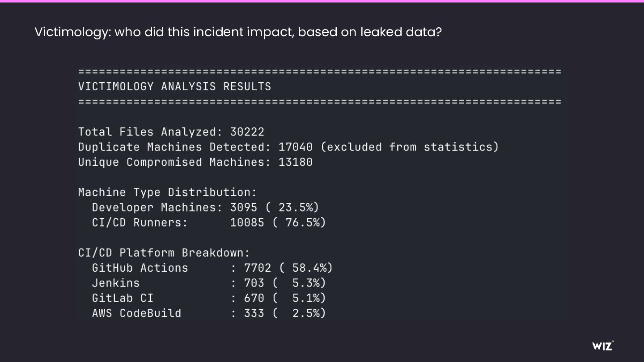Select the GitHub Actions row label
The height and width of the screenshot is (362, 644).
click(140, 268)
